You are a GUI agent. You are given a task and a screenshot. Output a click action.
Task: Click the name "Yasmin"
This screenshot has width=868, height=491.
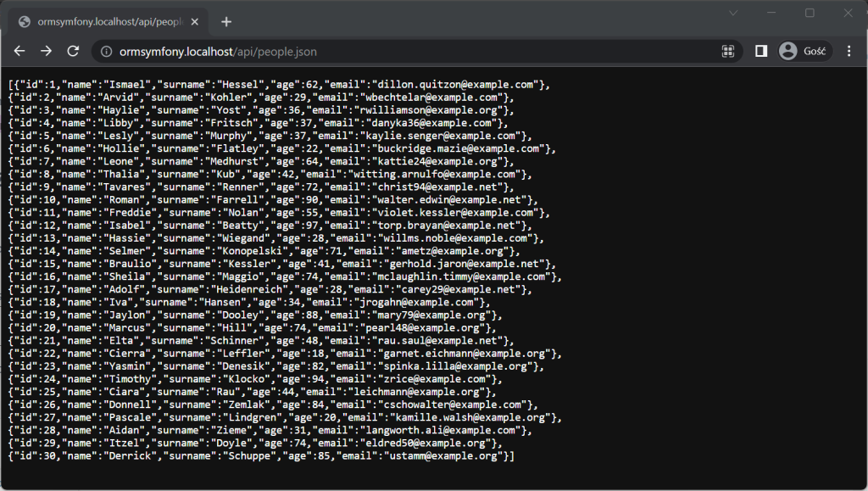(x=127, y=365)
